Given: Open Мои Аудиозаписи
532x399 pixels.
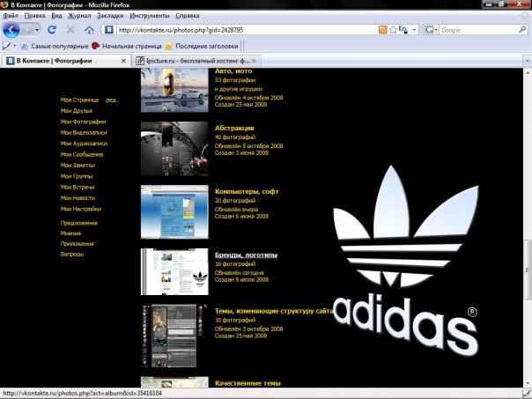Looking at the screenshot, I should (84, 144).
